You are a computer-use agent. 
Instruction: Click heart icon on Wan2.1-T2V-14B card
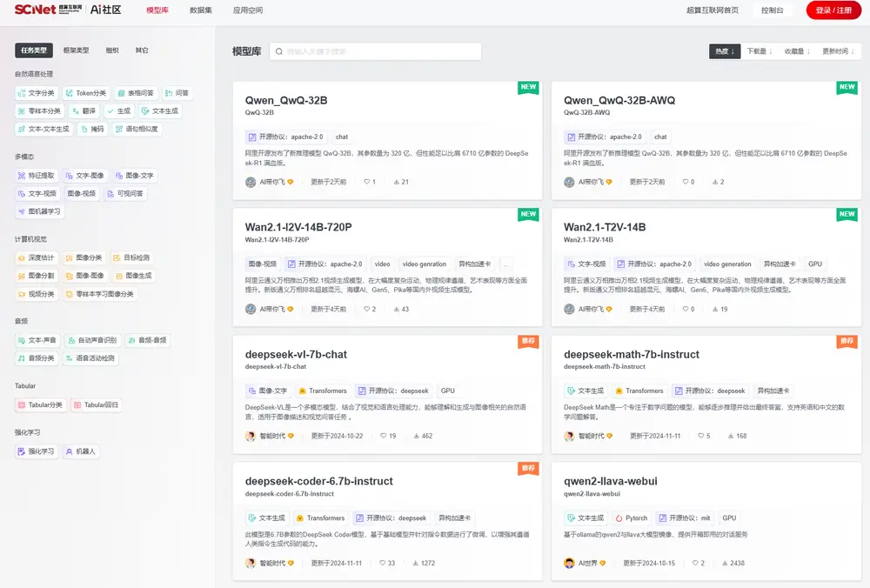[x=684, y=309]
